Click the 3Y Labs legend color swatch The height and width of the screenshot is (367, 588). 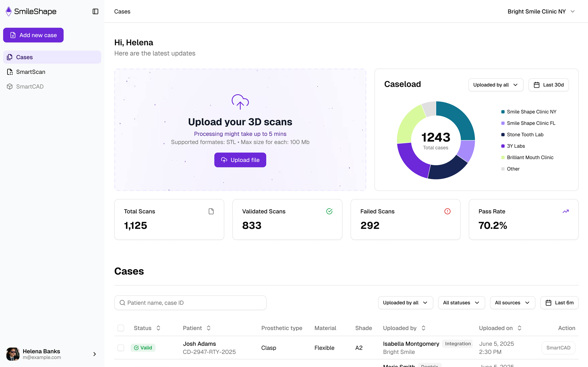coord(503,146)
